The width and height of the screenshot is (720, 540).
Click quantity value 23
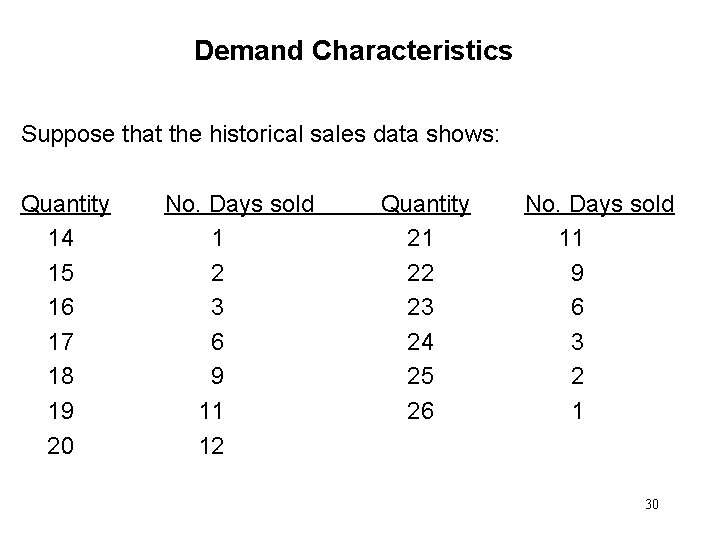point(421,308)
